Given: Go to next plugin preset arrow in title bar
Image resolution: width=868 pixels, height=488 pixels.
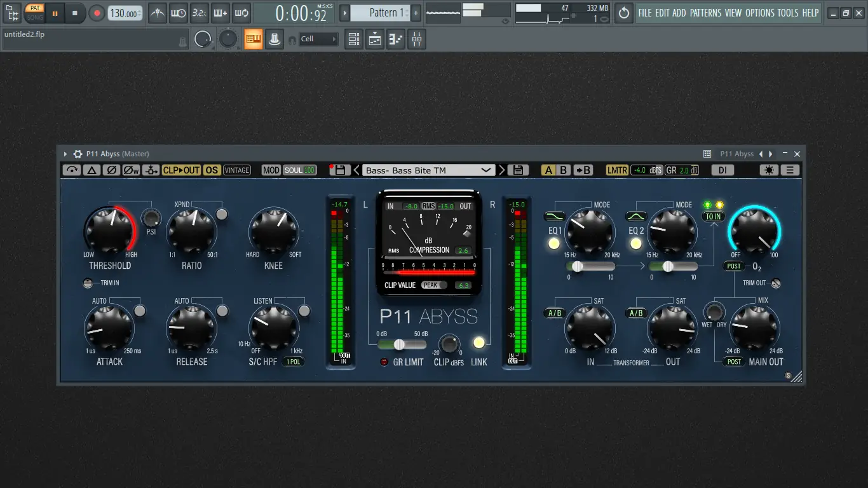Looking at the screenshot, I should tap(771, 154).
